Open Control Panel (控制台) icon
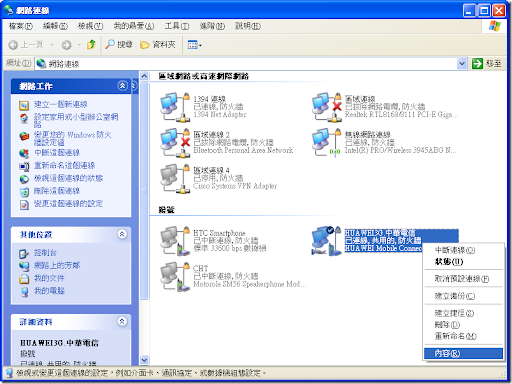The width and height of the screenshot is (512, 384). click(x=24, y=253)
